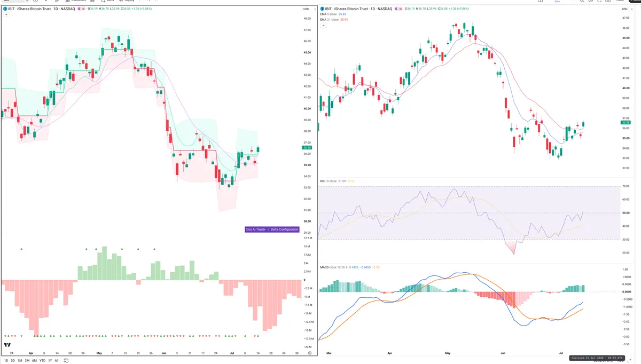This screenshot has width=641, height=364.
Task: Select the 5D time range
Action: coord(13,361)
